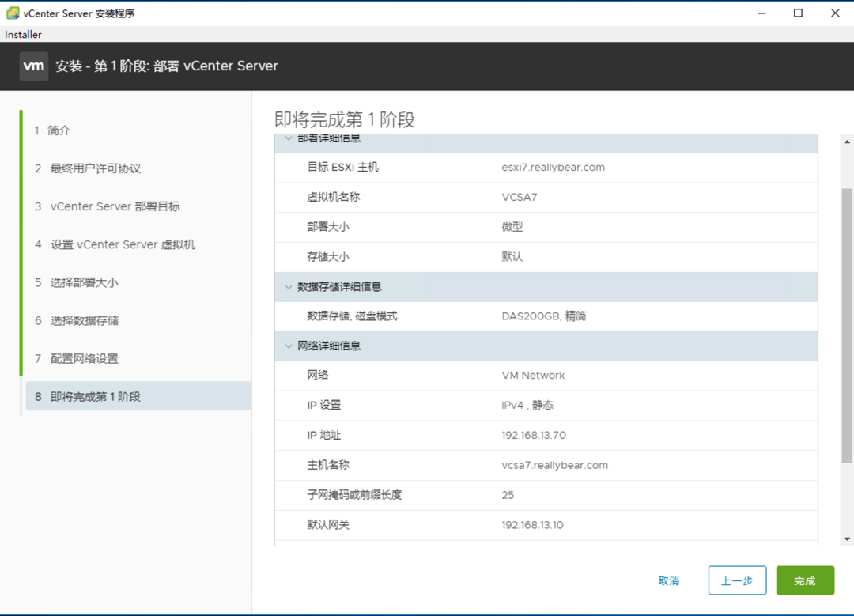Click the 即将完成第 1 阶段 page heading

click(x=344, y=120)
